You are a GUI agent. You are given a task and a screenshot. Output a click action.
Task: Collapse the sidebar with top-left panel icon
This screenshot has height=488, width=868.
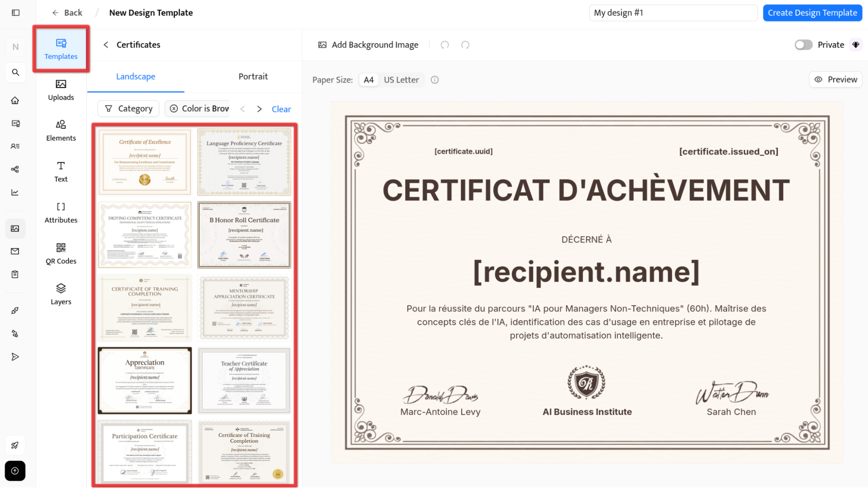point(16,13)
